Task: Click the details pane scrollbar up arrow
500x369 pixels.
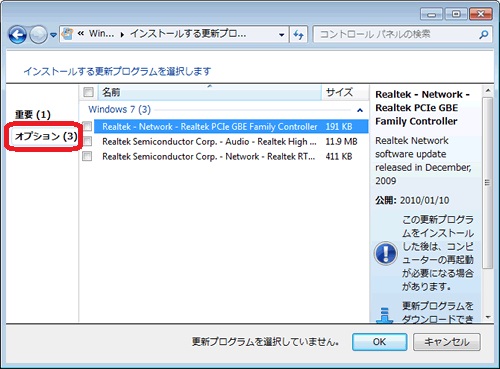Action: coord(488,90)
